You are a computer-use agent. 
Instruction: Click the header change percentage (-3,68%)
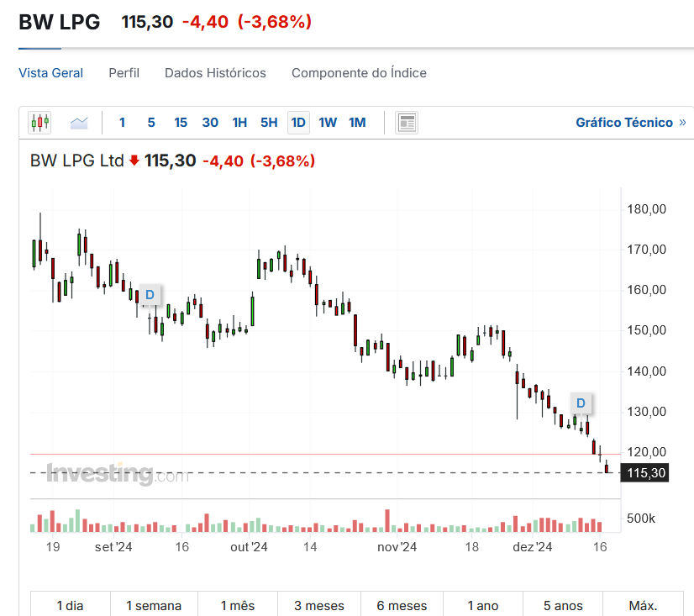click(x=275, y=22)
